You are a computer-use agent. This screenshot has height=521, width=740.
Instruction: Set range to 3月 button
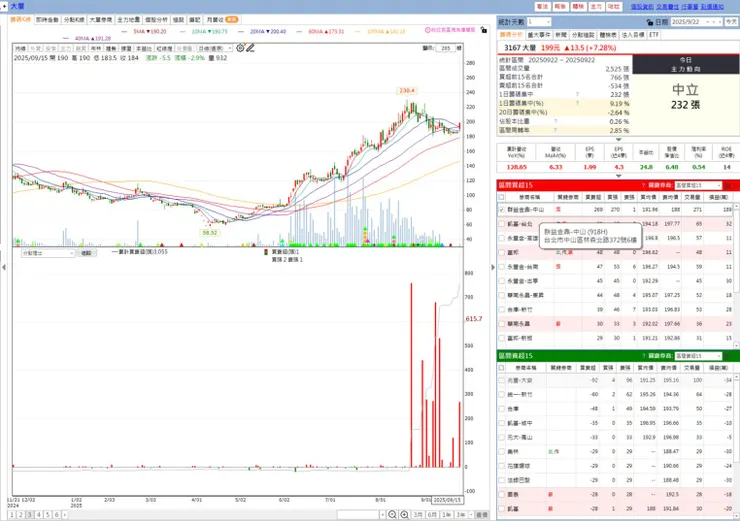coord(418,514)
